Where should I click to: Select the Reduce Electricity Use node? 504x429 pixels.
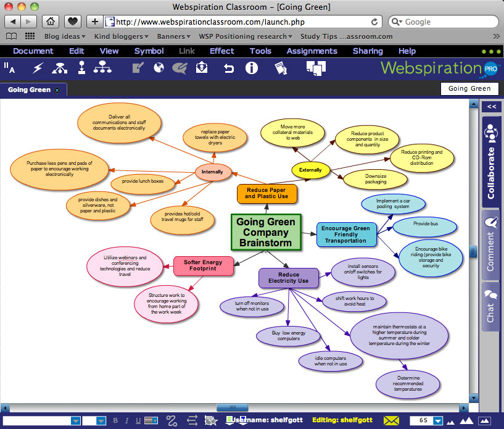coord(289,278)
